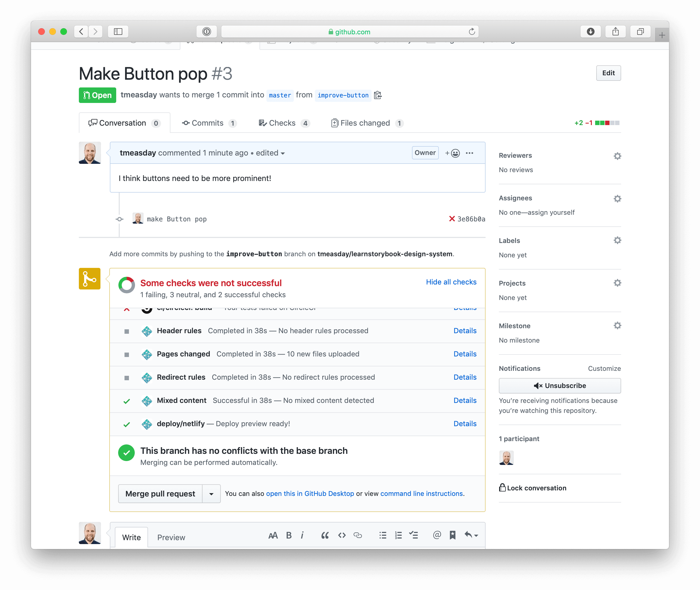
Task: Mention a user with the @ icon
Action: tap(437, 535)
